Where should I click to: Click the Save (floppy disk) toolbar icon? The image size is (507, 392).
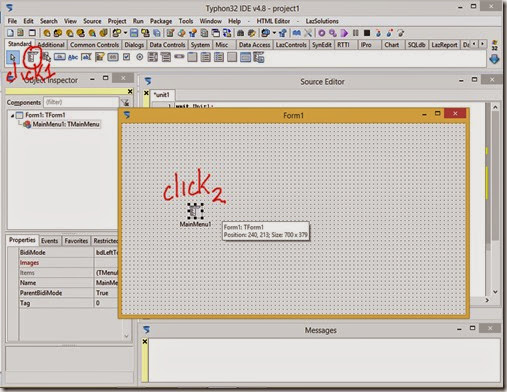[134, 33]
